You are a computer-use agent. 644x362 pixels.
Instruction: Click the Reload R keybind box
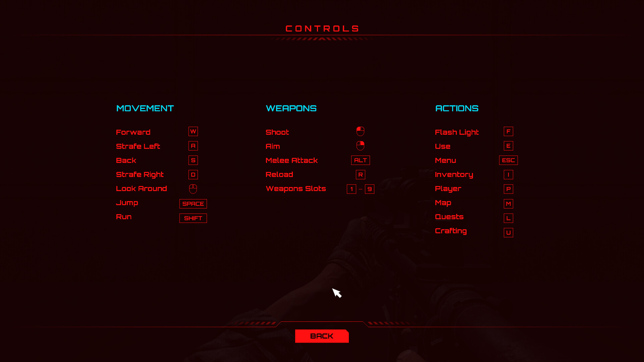click(x=361, y=175)
